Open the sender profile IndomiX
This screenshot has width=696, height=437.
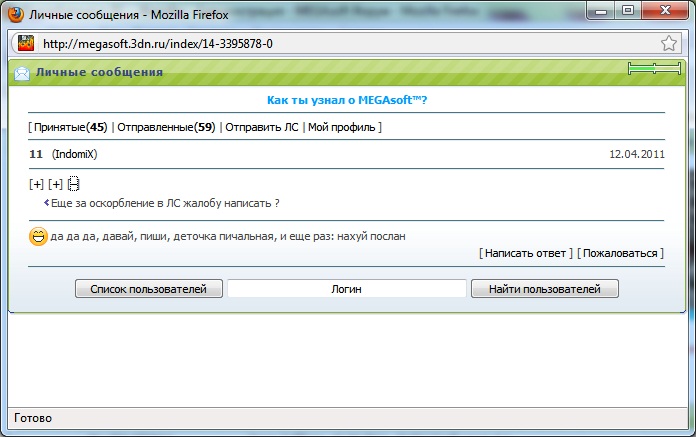click(75, 154)
